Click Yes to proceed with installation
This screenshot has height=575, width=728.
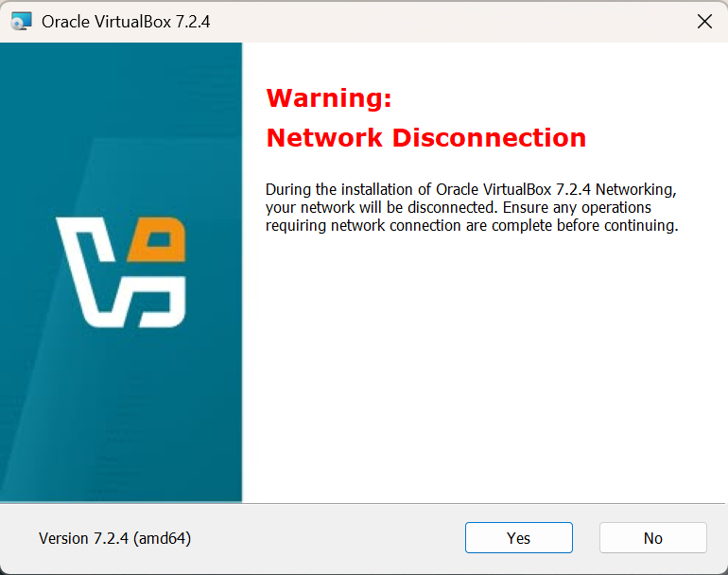pyautogui.click(x=519, y=538)
